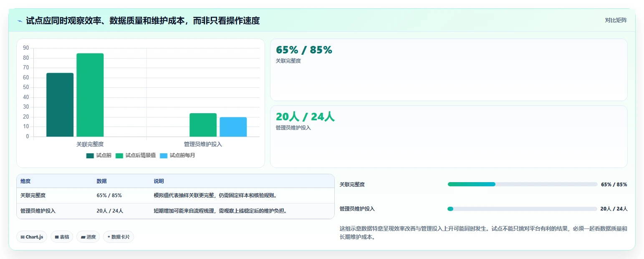The height and width of the screenshot is (259, 644).
Task: Toggle the 试点前每月 legend item
Action: click(177, 155)
